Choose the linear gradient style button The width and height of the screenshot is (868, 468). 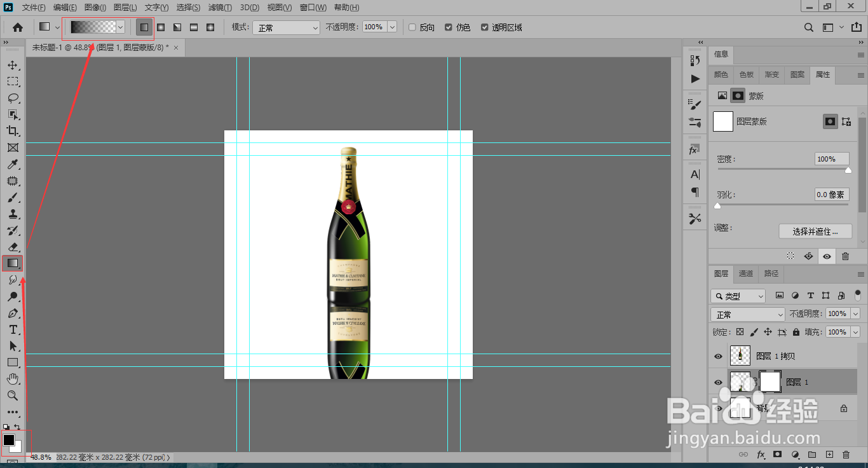144,27
